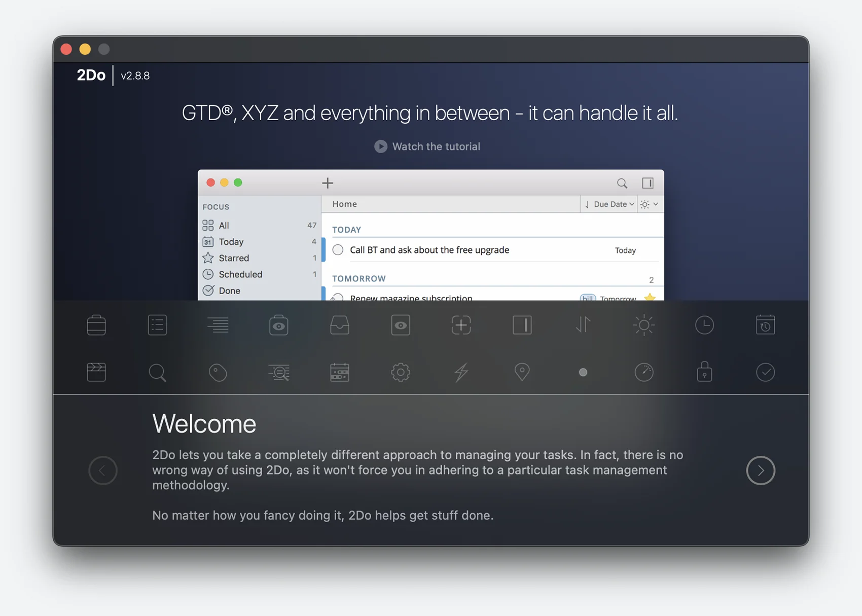Click the padlock icon
862x616 pixels.
[705, 371]
